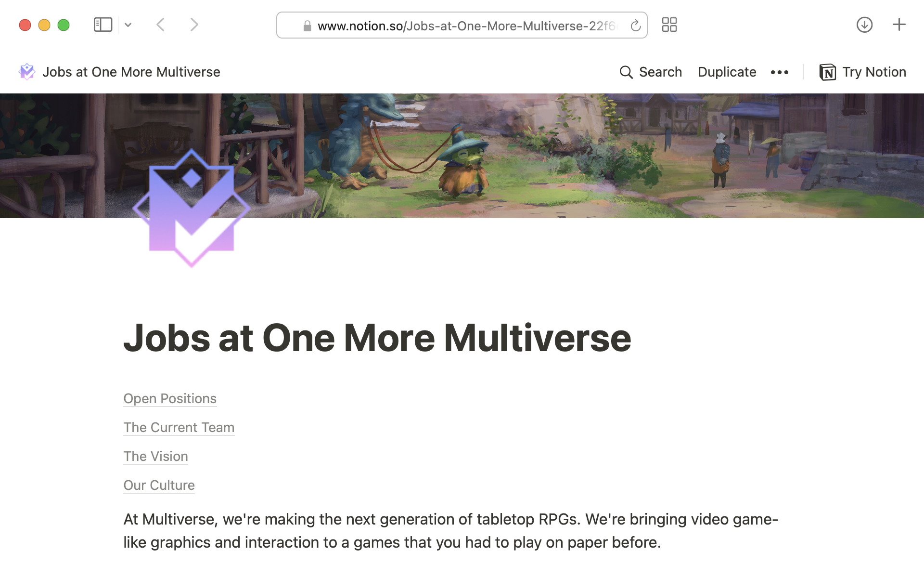Click the notion.so URL address field
The width and height of the screenshot is (924, 578).
point(462,26)
